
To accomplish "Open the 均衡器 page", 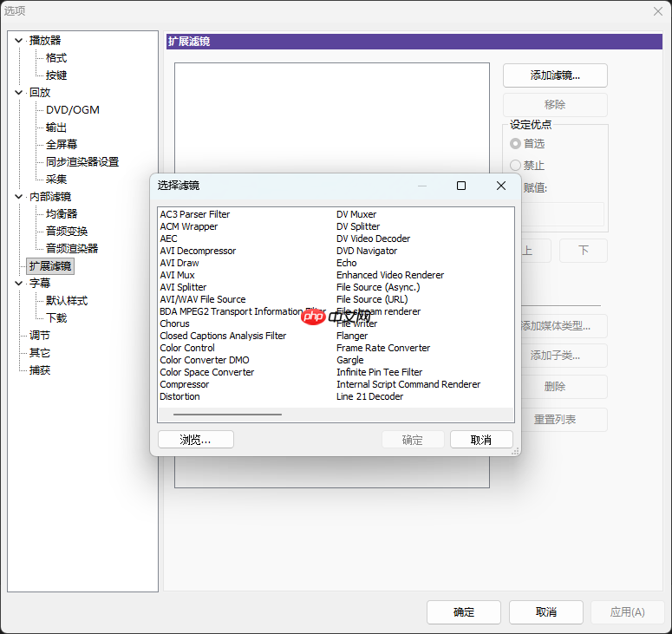I will point(62,214).
